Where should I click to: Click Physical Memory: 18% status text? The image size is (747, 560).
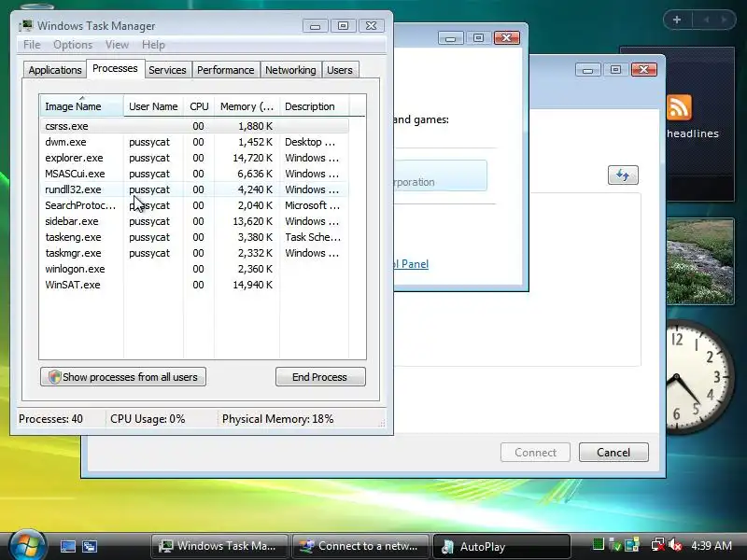pos(277,419)
